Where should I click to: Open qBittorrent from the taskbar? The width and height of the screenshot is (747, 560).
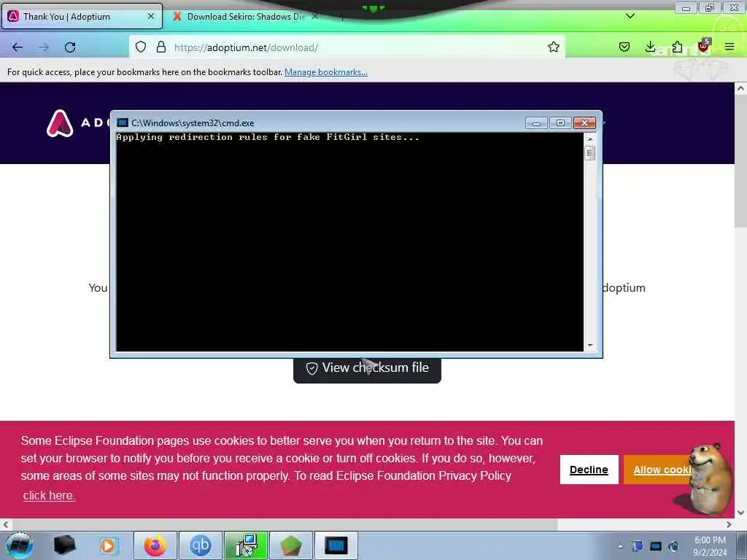click(201, 545)
